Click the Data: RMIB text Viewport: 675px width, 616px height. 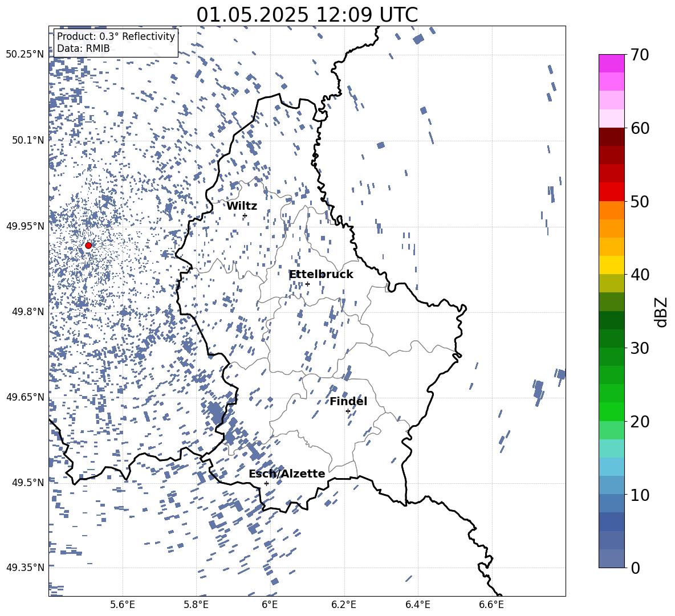(x=83, y=48)
